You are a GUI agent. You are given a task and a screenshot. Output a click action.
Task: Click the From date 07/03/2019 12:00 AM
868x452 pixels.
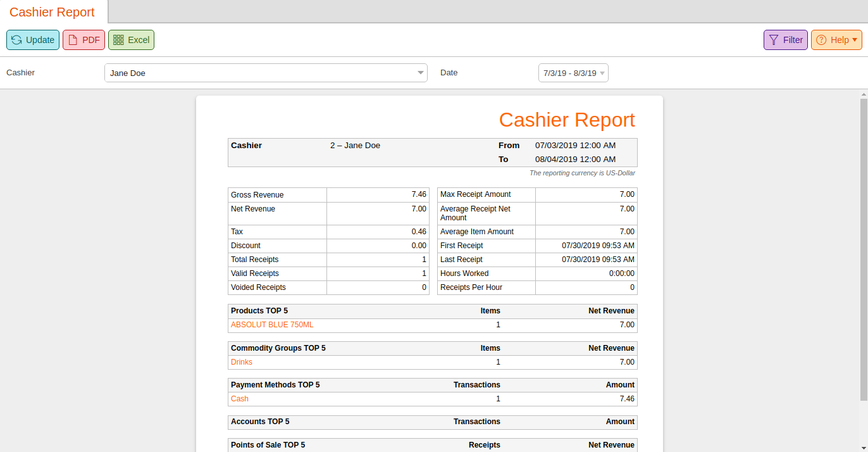[575, 146]
